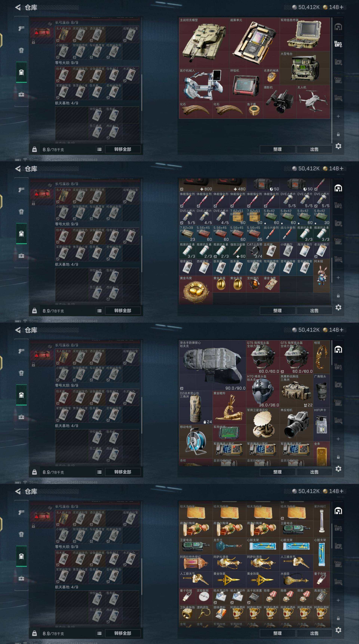Click the 广角镜头 wide-angle lens item
The image size is (359, 644).
(x=322, y=391)
